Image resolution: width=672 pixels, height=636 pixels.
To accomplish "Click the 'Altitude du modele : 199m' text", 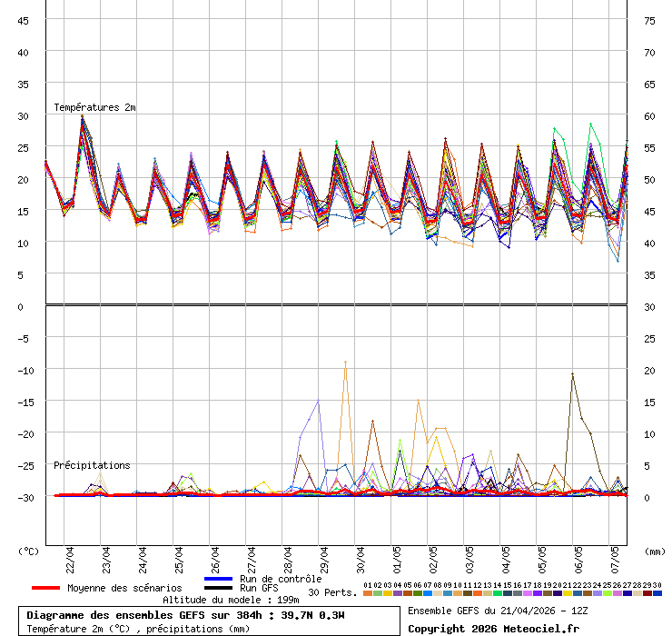I will pyautogui.click(x=231, y=600).
